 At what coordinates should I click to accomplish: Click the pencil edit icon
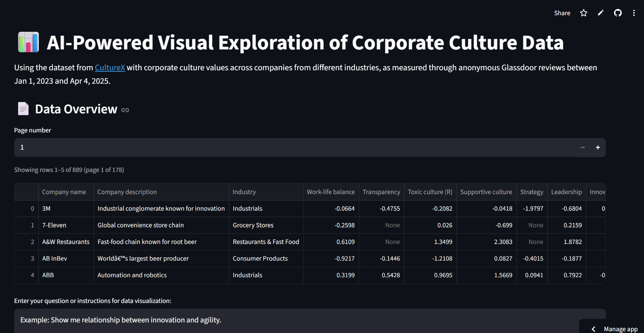(x=601, y=13)
